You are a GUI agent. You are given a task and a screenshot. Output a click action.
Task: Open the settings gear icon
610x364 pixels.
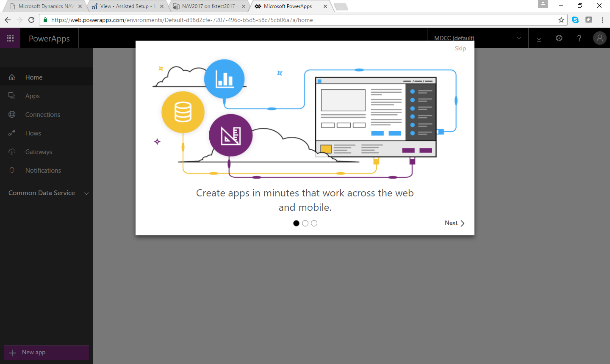[x=559, y=38]
